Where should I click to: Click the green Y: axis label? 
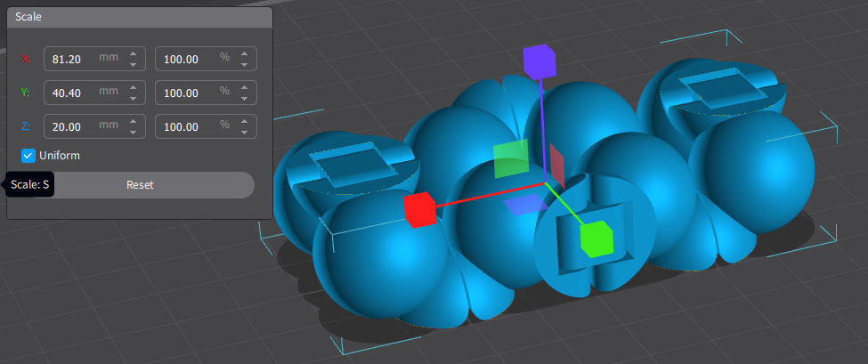(x=26, y=93)
